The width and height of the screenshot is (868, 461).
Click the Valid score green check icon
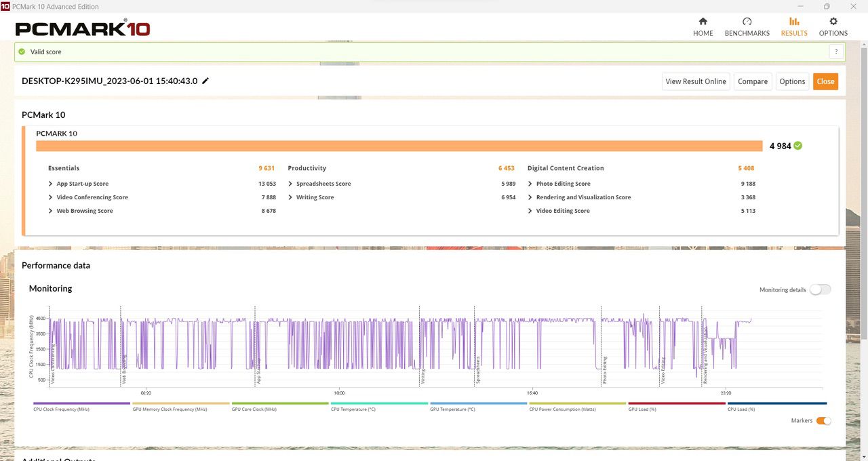(x=22, y=52)
